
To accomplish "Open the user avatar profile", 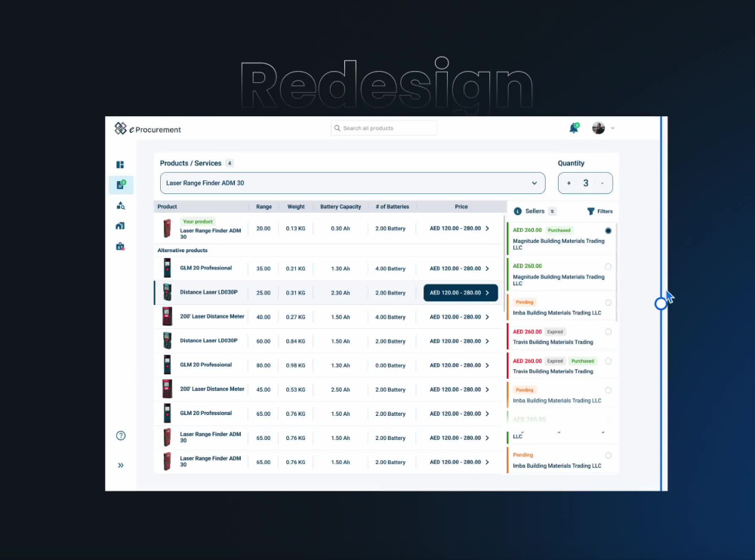I will click(598, 128).
